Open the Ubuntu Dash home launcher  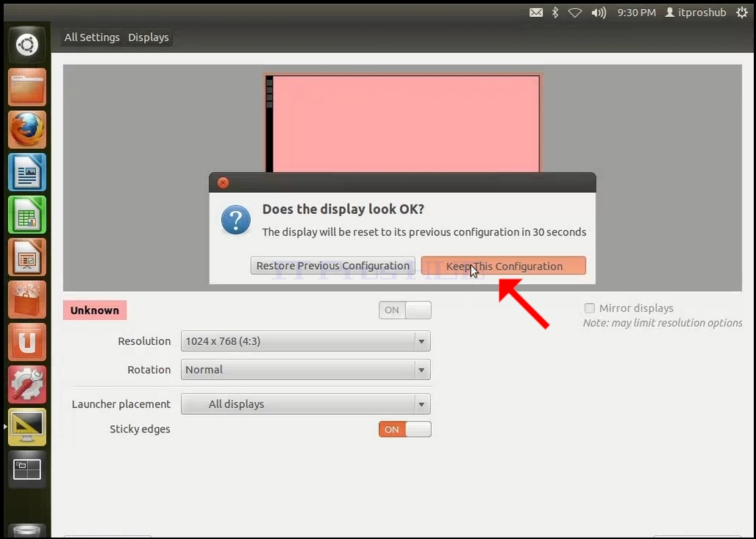pyautogui.click(x=27, y=45)
